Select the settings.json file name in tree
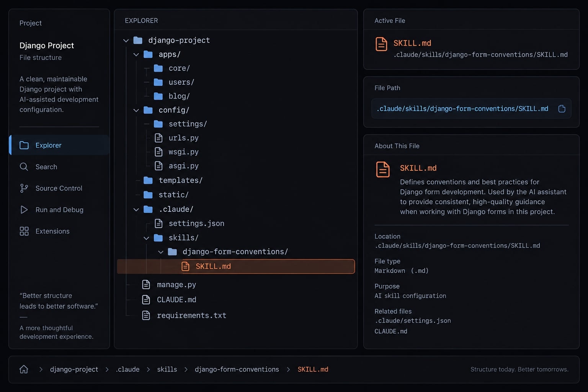 pos(196,223)
